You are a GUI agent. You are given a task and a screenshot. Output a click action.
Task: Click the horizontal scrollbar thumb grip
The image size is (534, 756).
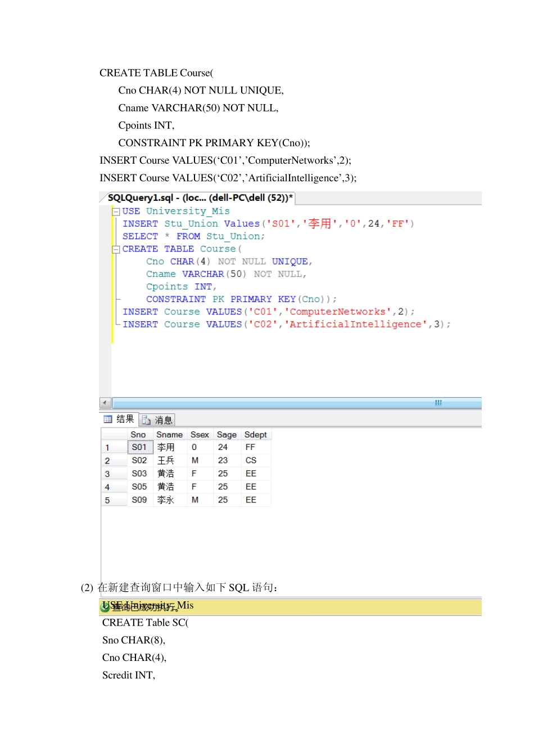[x=438, y=403]
